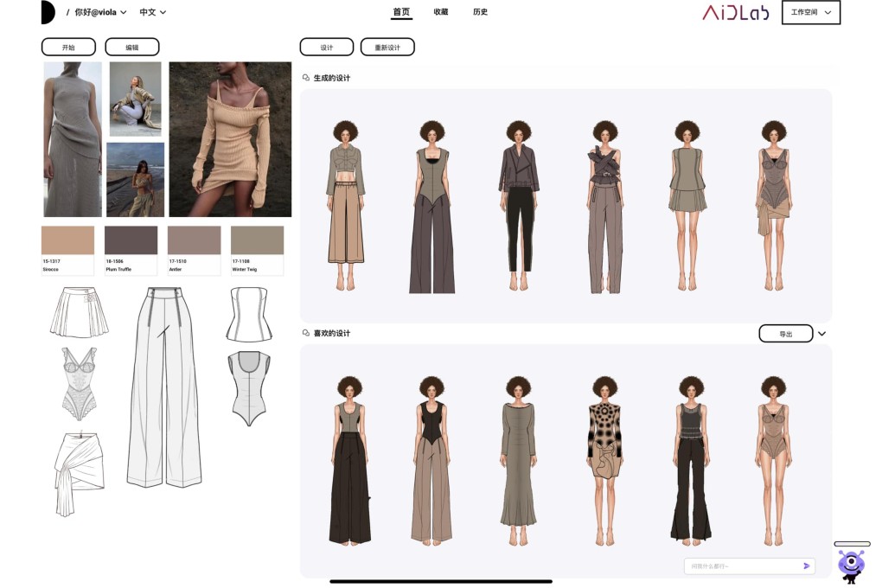Open the 你好@viola account dropdown
882x588 pixels.
coord(98,12)
